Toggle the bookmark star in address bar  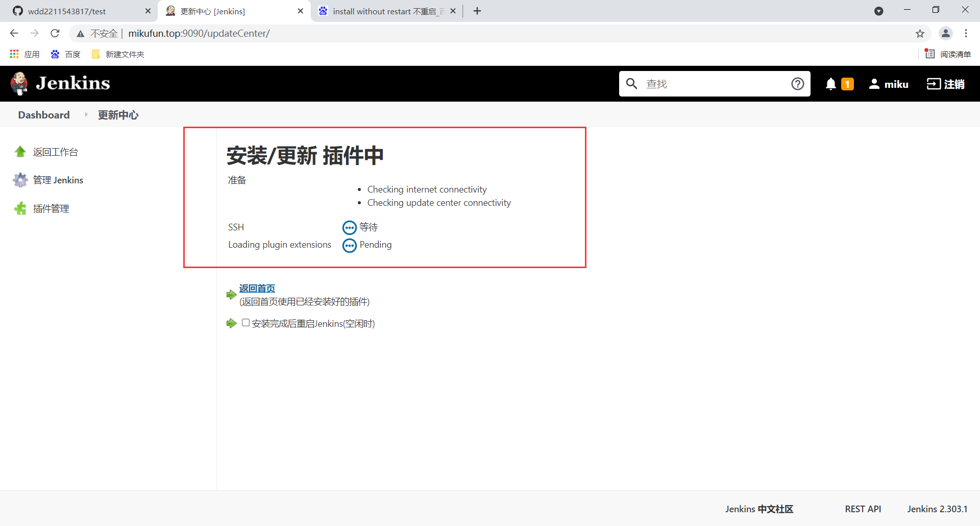[x=920, y=33]
